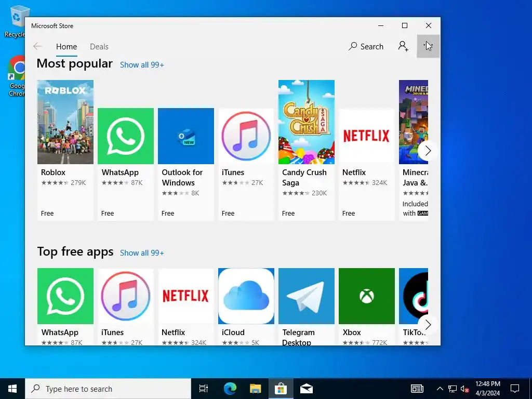Open the Search box in Store

tap(366, 46)
